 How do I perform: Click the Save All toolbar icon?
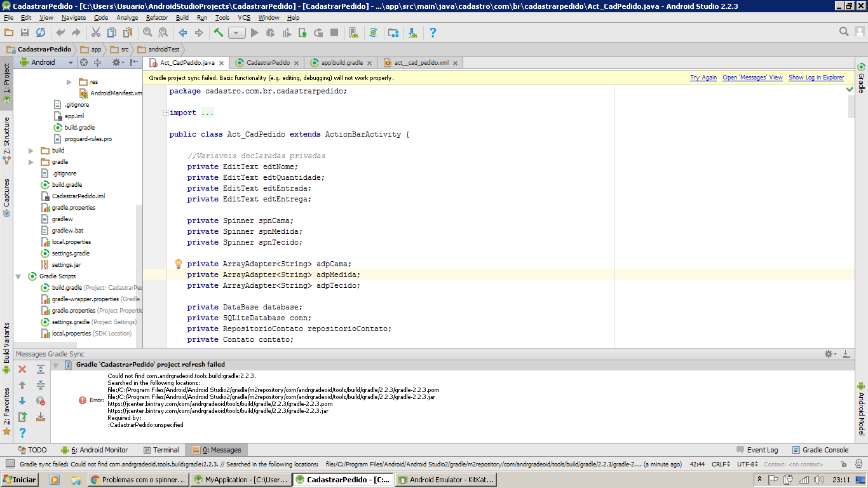coord(25,32)
